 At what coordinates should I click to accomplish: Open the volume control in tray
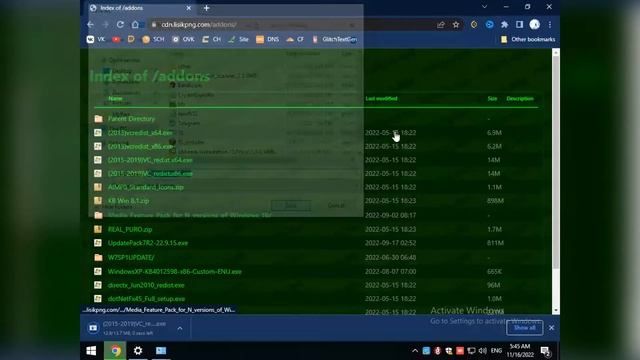tap(482, 351)
